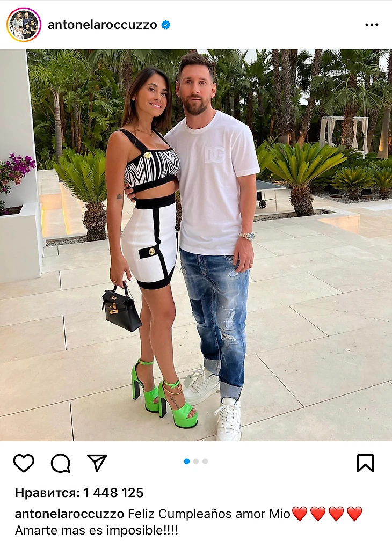The width and height of the screenshot is (392, 541).
Task: Like the post with the heart icon
Action: [x=24, y=463]
